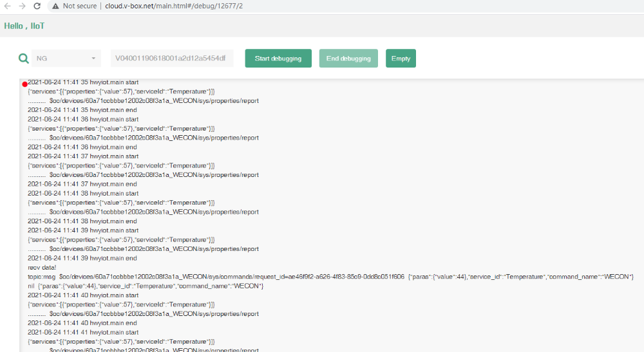The width and height of the screenshot is (644, 352).
Task: Reload the page with the refresh icon
Action: [x=37, y=6]
